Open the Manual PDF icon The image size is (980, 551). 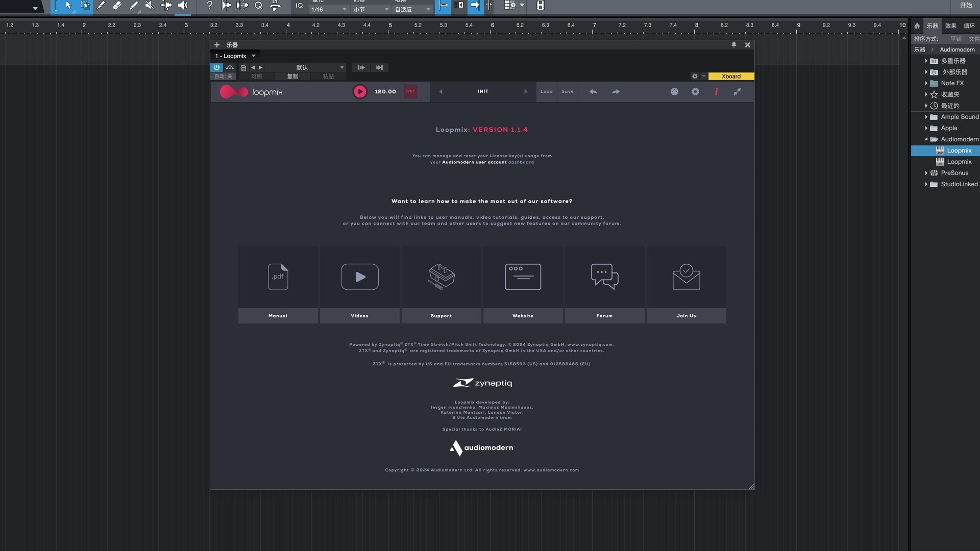pyautogui.click(x=278, y=277)
